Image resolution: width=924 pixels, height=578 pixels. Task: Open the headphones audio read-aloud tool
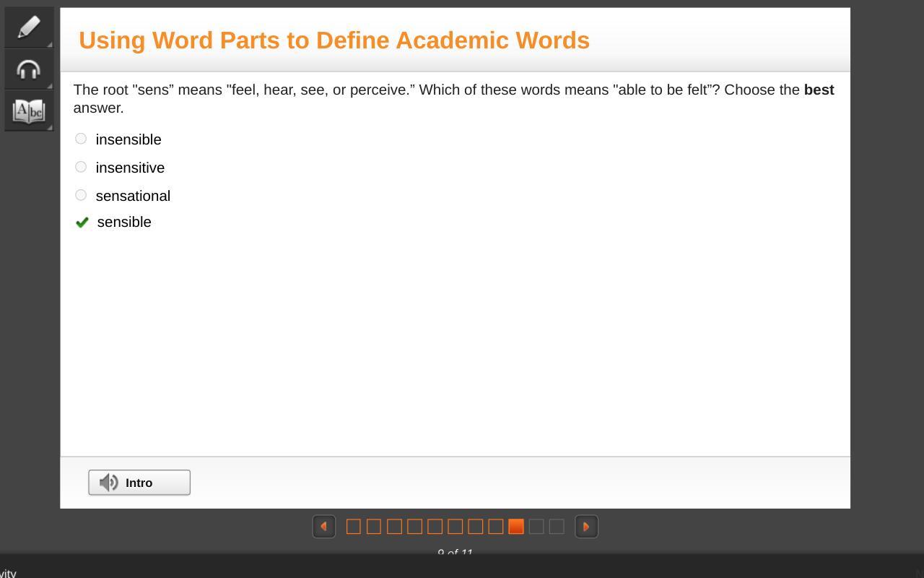coord(29,69)
